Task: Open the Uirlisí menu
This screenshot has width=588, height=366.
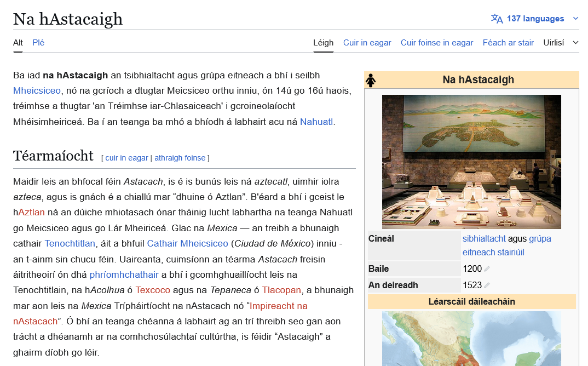Action: coord(554,42)
